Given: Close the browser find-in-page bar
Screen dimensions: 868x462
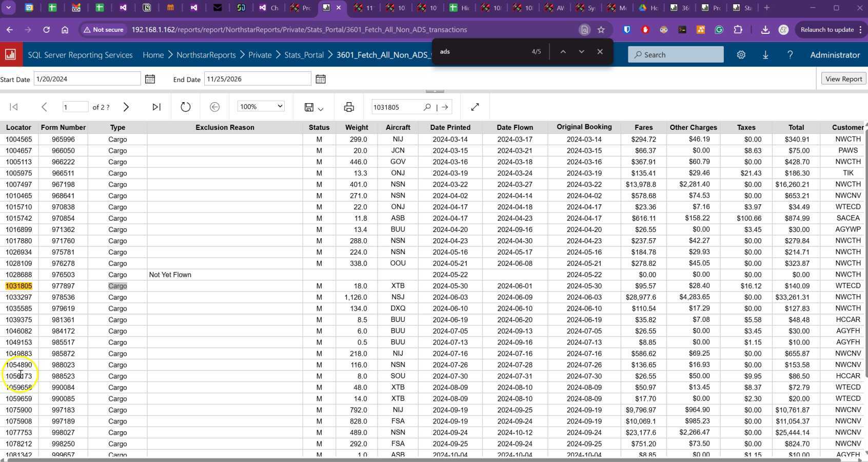Looking at the screenshot, I should pos(600,51).
